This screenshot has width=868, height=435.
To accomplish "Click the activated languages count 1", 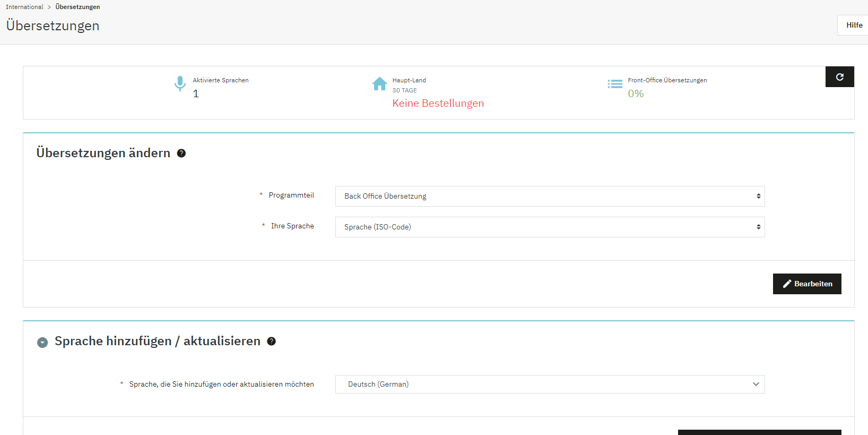I will [x=196, y=94].
